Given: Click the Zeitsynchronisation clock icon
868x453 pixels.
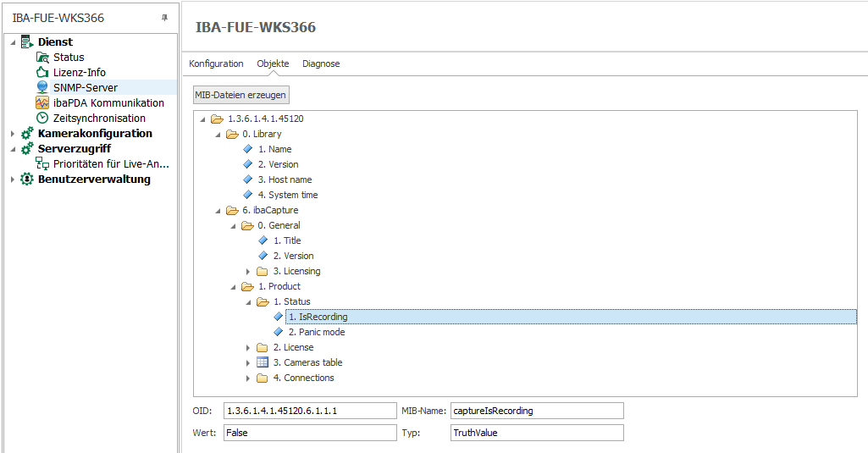Looking at the screenshot, I should point(42,119).
